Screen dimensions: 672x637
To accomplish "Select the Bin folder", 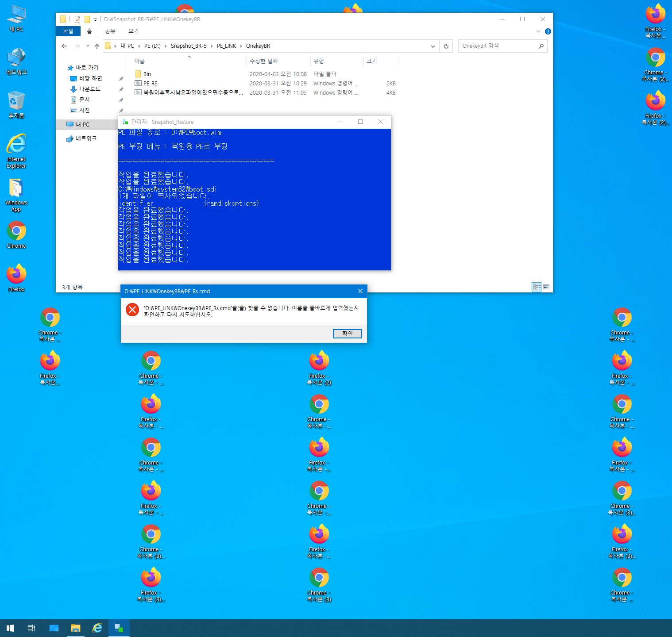I will [147, 74].
